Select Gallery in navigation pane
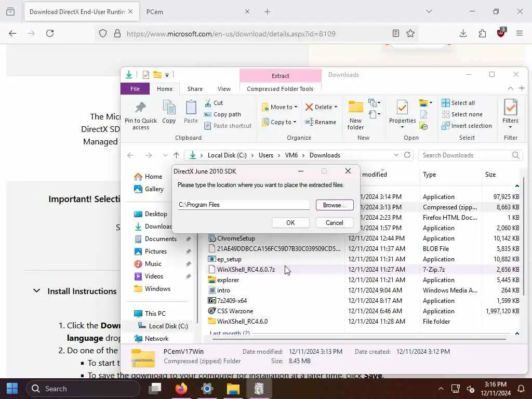The width and height of the screenshot is (532, 399). pyautogui.click(x=149, y=189)
